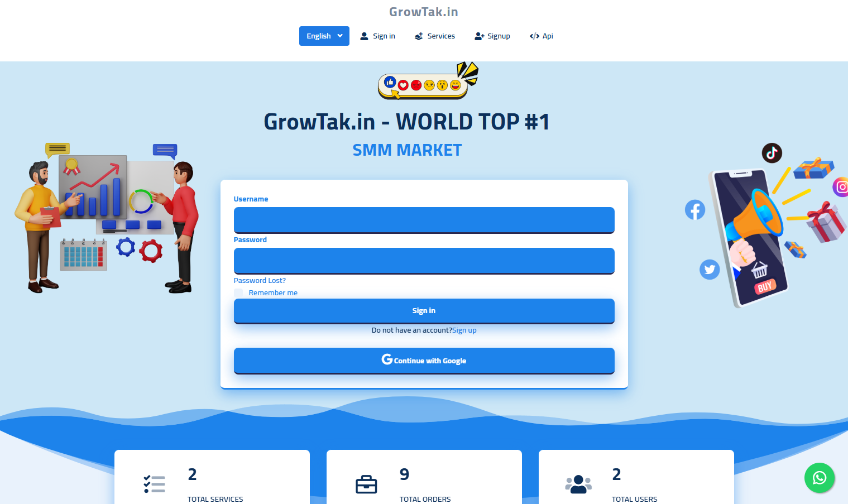Go to Services in the navigation
Viewport: 848px width, 504px height.
434,36
